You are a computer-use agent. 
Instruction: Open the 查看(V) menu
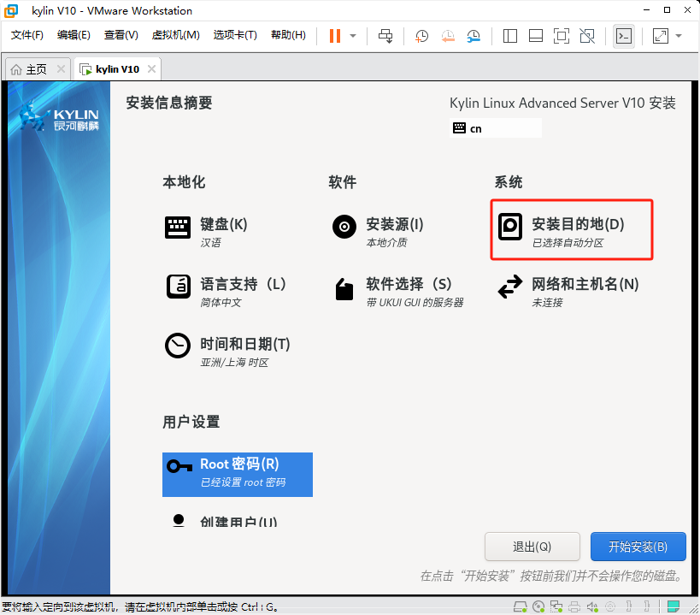[x=121, y=35]
